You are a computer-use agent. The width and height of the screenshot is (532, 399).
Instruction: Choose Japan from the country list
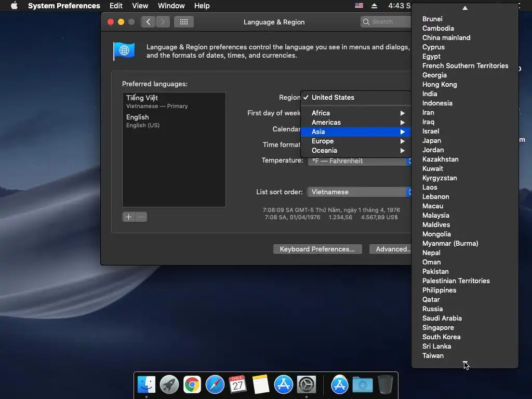coord(465,140)
